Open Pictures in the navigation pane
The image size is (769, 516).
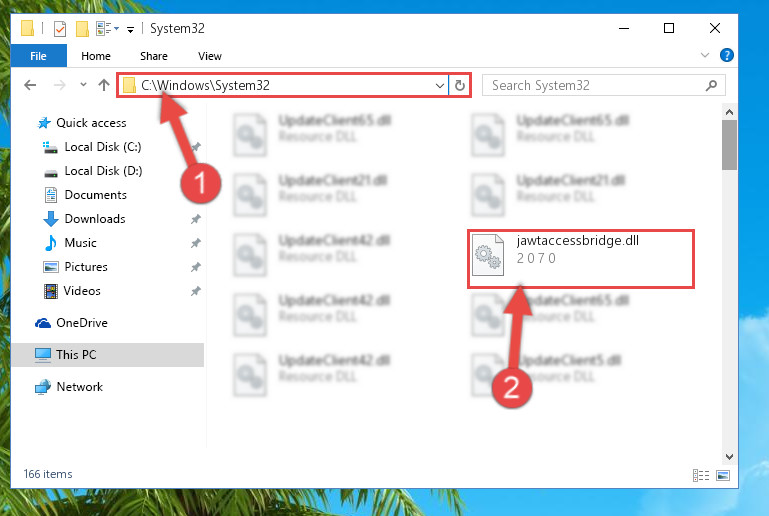point(86,267)
